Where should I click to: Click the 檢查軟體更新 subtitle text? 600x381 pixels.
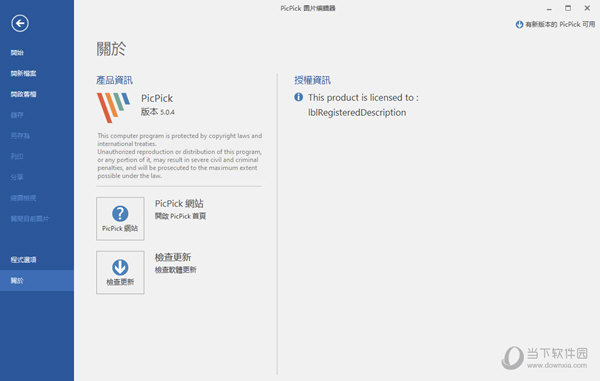(x=176, y=270)
